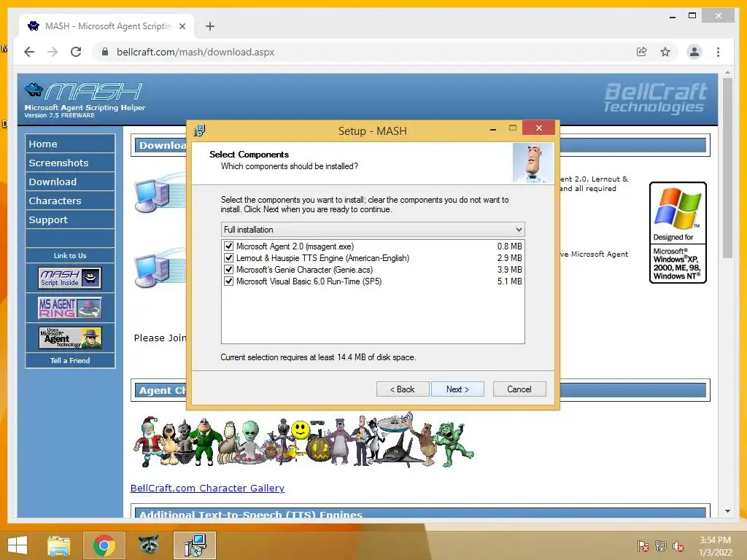Viewport: 747px width, 560px height.
Task: Click the Link to Us sidebar item
Action: coord(70,256)
